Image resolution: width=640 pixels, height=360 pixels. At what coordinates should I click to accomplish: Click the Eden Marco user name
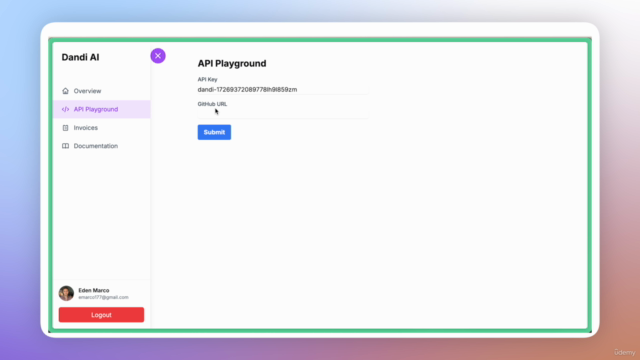(x=94, y=290)
